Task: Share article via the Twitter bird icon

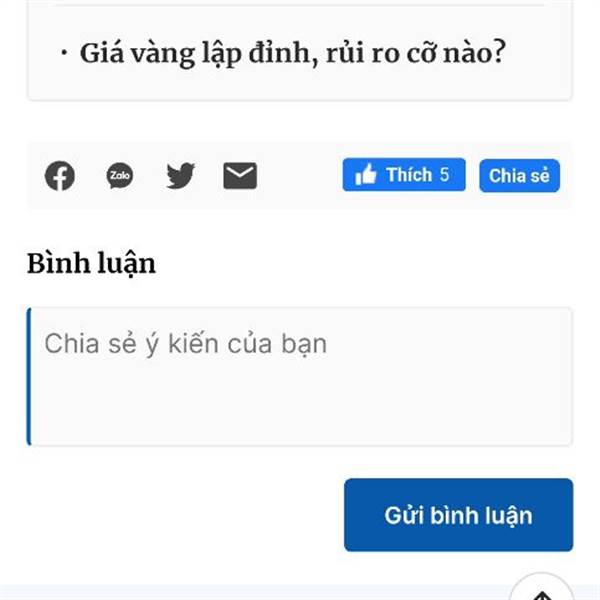Action: tap(180, 176)
